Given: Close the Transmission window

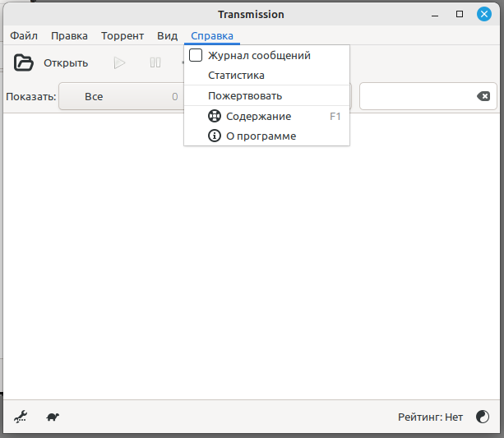Looking at the screenshot, I should pos(484,14).
